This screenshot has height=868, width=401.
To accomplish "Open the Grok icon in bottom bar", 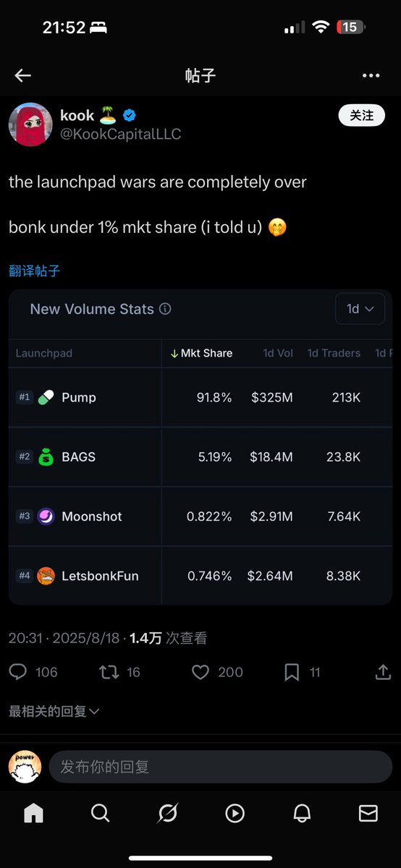I will click(167, 813).
